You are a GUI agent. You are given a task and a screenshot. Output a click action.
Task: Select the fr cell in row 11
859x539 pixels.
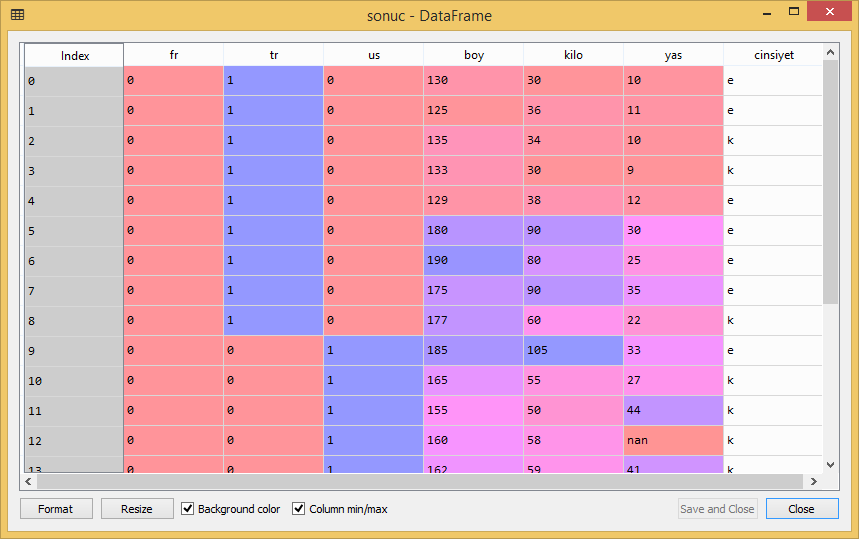(174, 410)
